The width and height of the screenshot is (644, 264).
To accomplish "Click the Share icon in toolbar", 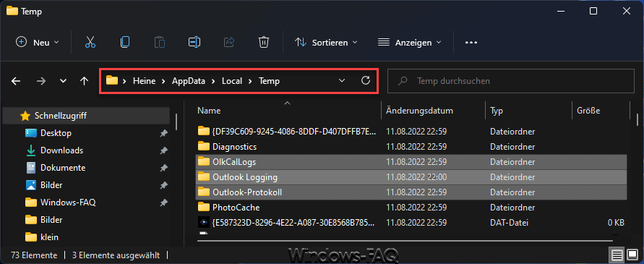I will click(229, 43).
